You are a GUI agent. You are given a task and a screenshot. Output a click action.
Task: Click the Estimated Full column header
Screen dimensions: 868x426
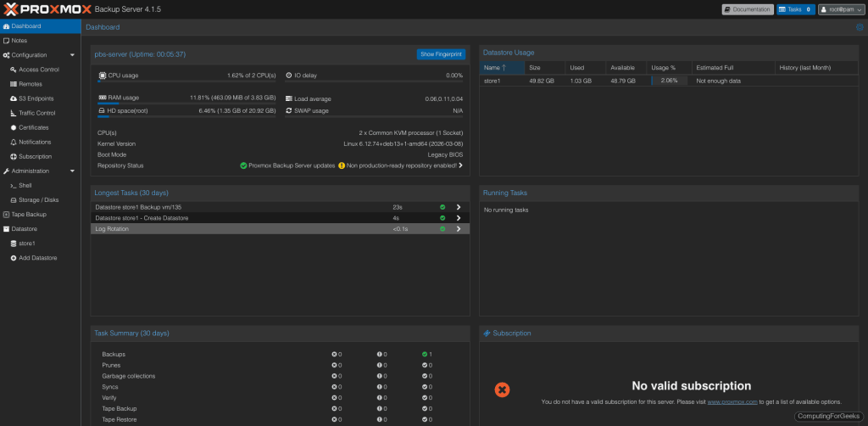coord(733,68)
